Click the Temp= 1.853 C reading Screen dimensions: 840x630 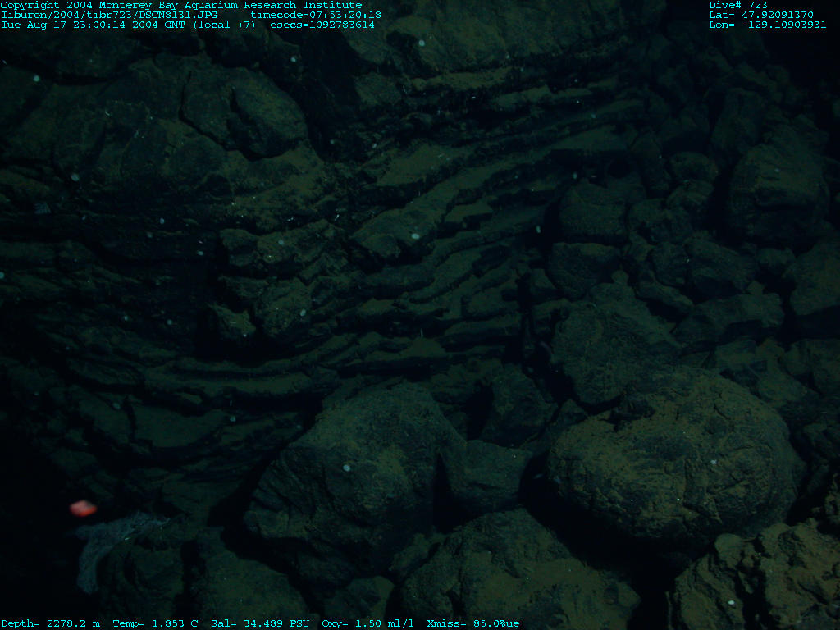(x=155, y=623)
